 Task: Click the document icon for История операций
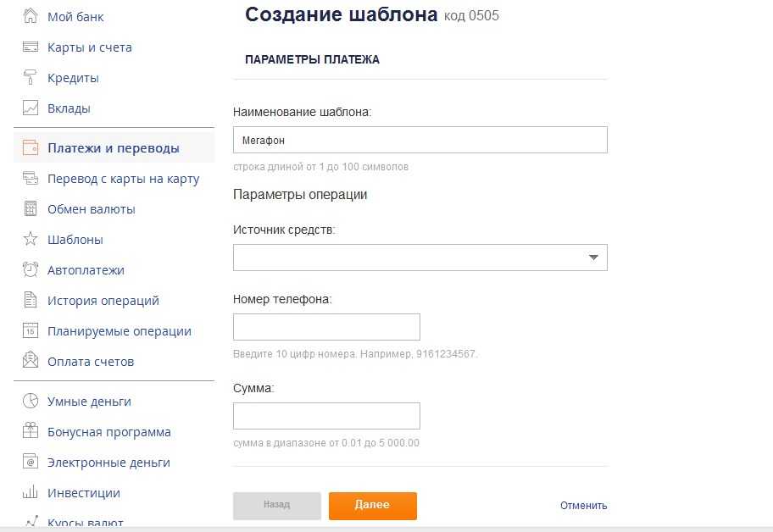[x=31, y=301]
